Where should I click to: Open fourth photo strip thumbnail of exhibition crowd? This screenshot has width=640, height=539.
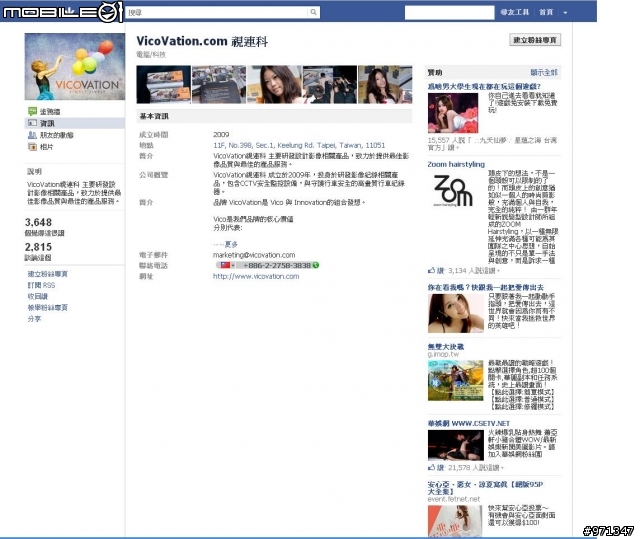click(x=329, y=84)
